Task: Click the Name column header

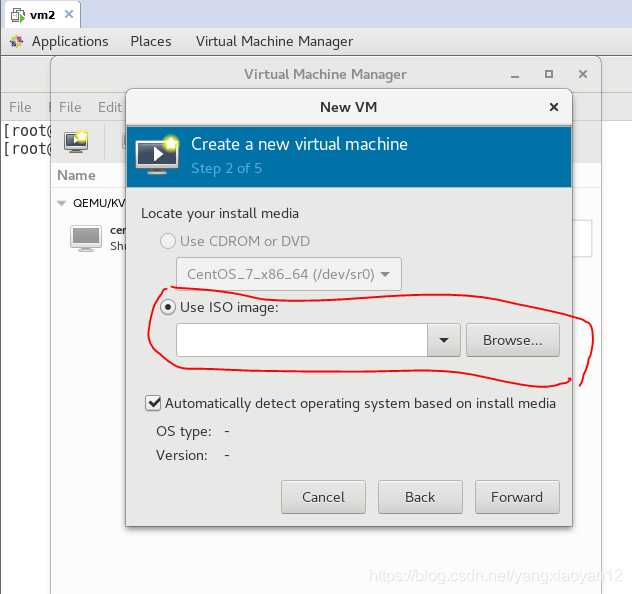Action: [77, 175]
